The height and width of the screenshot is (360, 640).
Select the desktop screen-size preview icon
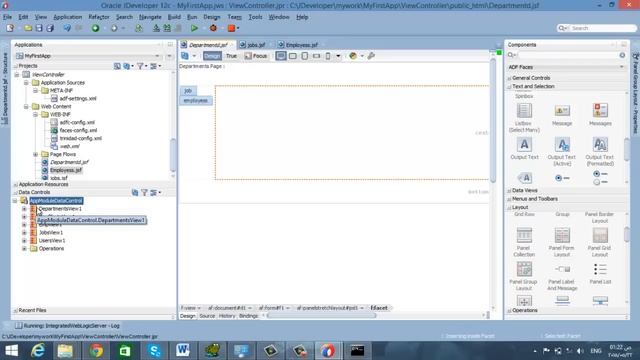281,56
